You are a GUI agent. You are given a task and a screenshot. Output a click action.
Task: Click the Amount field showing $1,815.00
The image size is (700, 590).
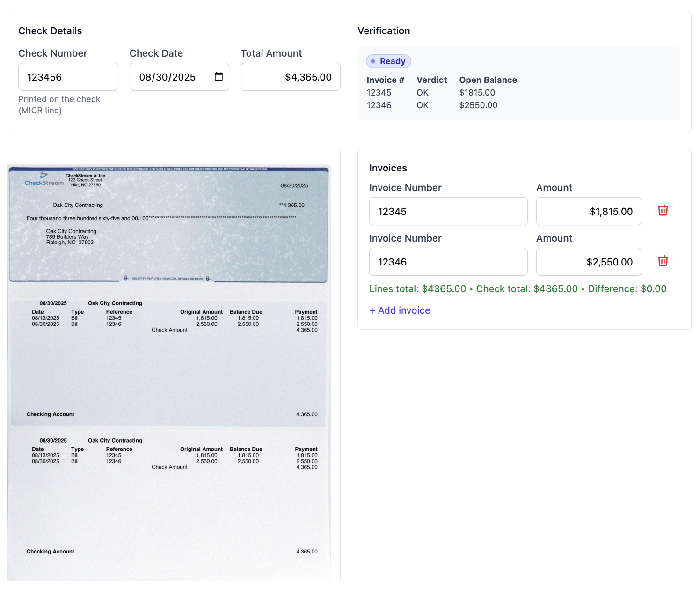pyautogui.click(x=589, y=211)
